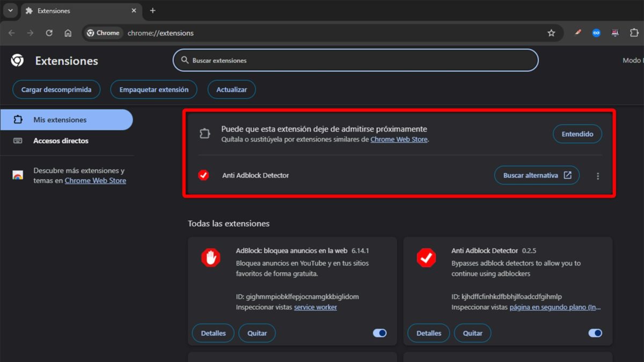Select Mis extensiones in sidebar
The width and height of the screenshot is (644, 362).
point(67,120)
